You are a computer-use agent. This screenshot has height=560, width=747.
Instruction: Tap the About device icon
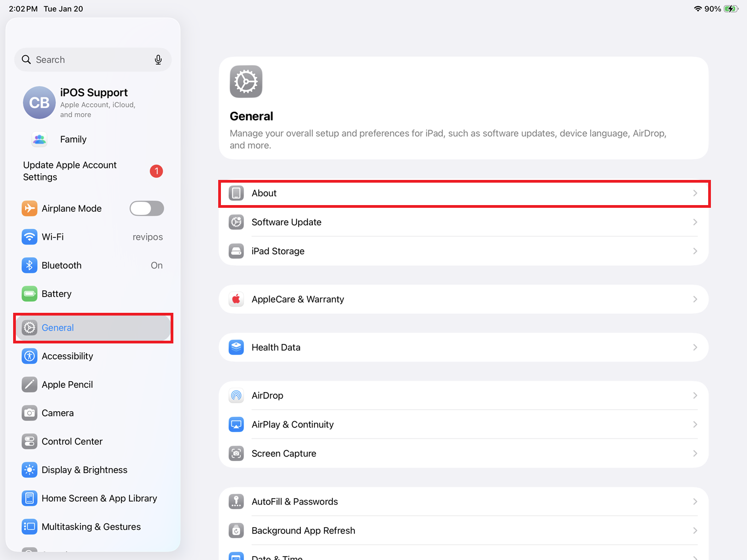coord(236,193)
